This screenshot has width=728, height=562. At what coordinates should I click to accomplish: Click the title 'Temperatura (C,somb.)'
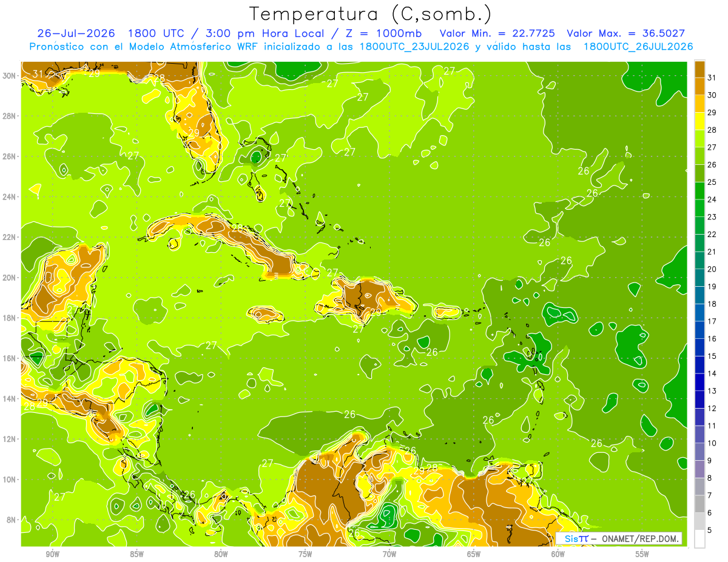371,15
